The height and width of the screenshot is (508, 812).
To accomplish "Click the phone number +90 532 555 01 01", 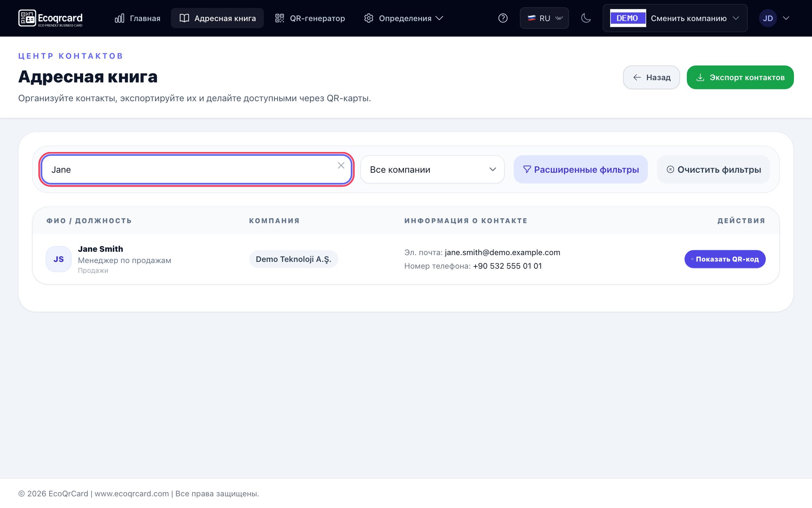I will 507,266.
